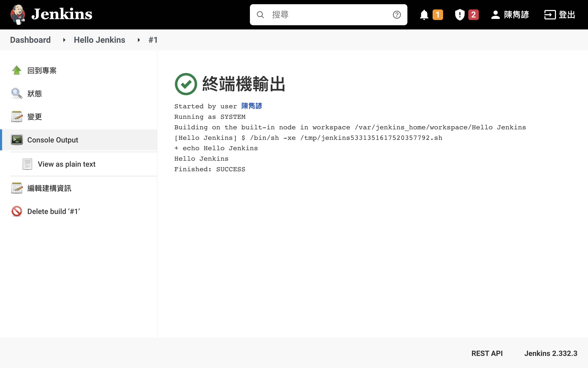
Task: Open user link 陳雋諺 in console log
Action: 252,106
